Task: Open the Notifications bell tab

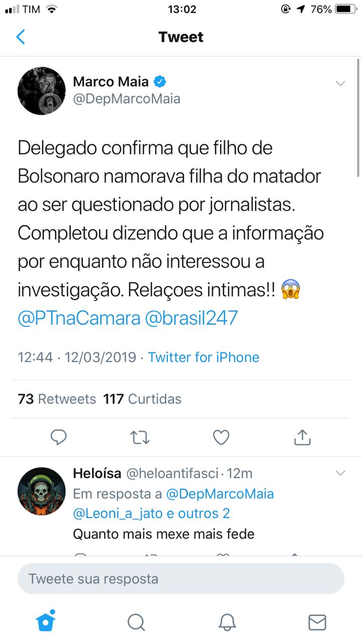Action: click(x=227, y=622)
